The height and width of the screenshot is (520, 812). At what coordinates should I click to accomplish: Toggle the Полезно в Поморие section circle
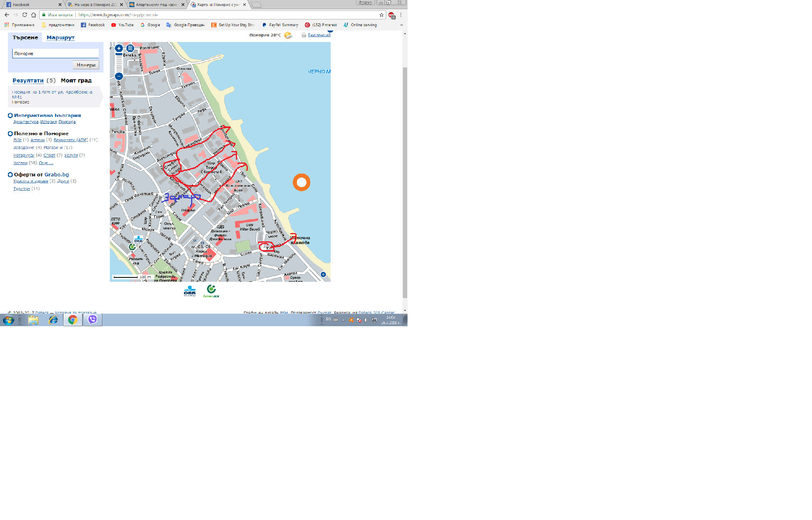(x=10, y=134)
